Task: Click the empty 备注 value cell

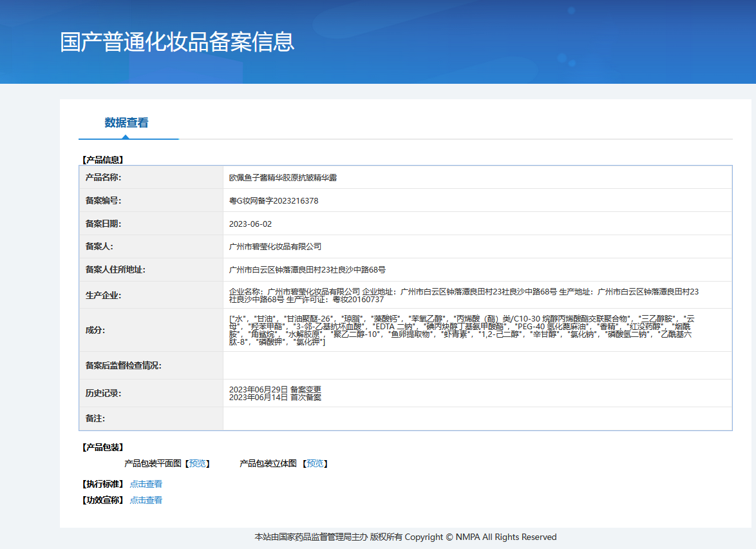Action: coord(477,418)
